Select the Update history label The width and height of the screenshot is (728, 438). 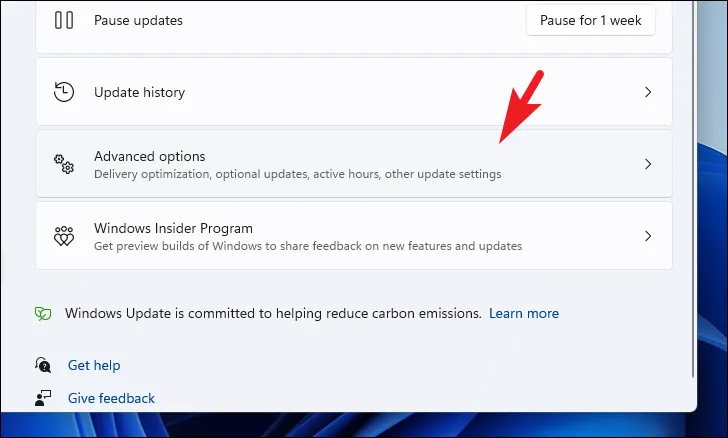(139, 92)
